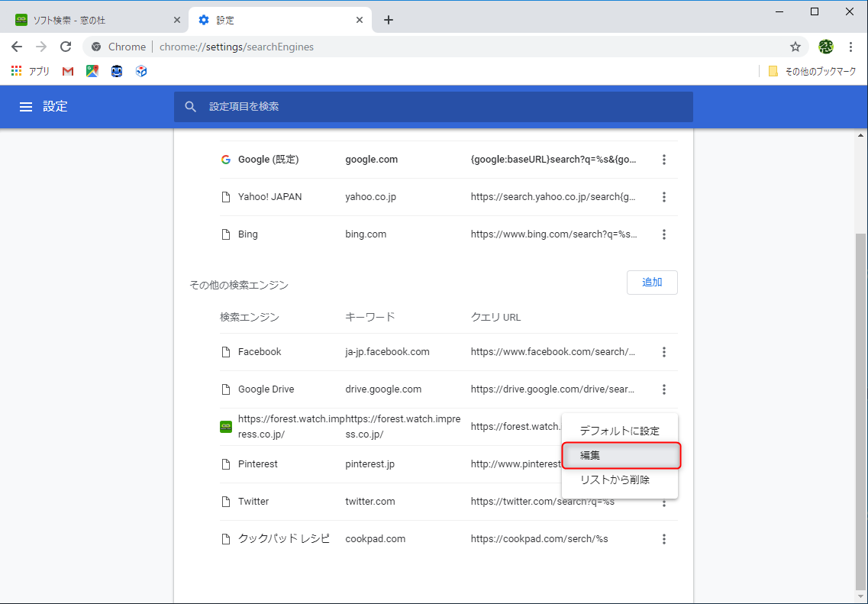Screen dimensions: 868x604
Task: Choose リストから削除 from the context menu
Action: pyautogui.click(x=620, y=480)
